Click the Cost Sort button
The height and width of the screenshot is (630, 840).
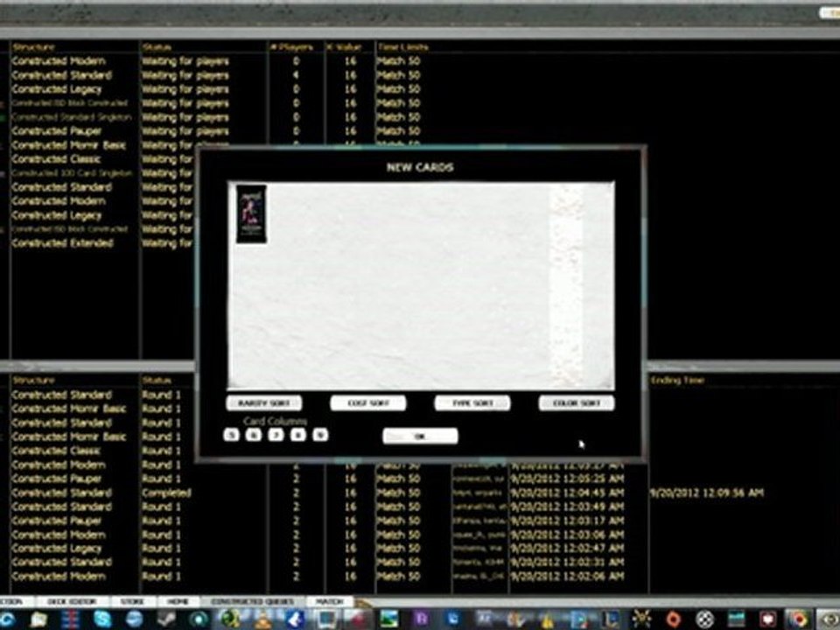(368, 402)
